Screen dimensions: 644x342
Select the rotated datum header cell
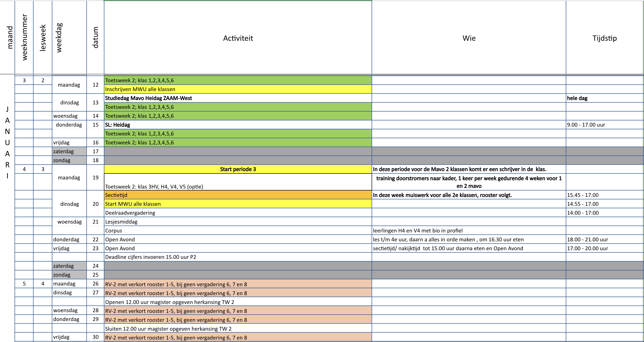95,38
